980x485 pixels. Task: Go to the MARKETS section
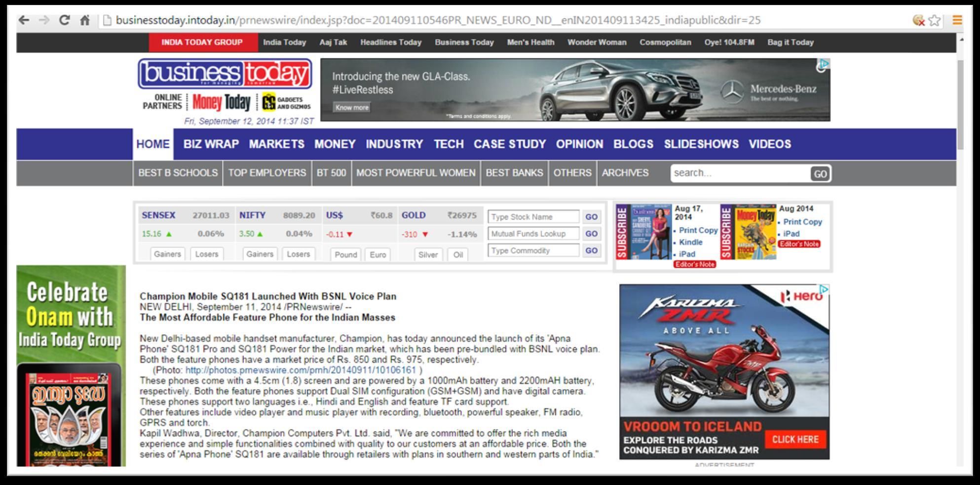276,144
